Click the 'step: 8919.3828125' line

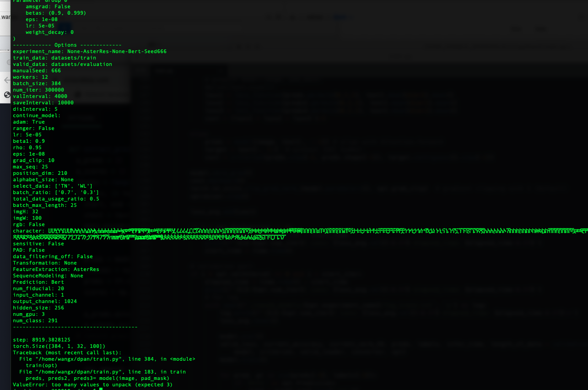(x=42, y=340)
